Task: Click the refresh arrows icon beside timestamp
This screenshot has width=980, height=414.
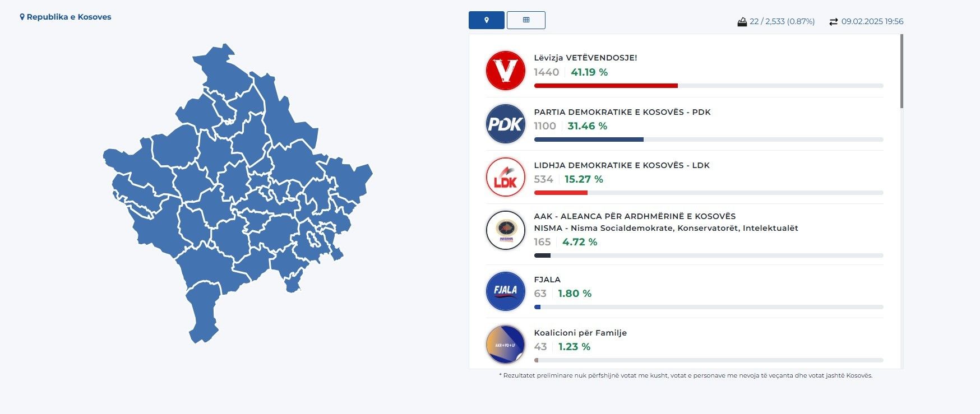Action: [833, 22]
